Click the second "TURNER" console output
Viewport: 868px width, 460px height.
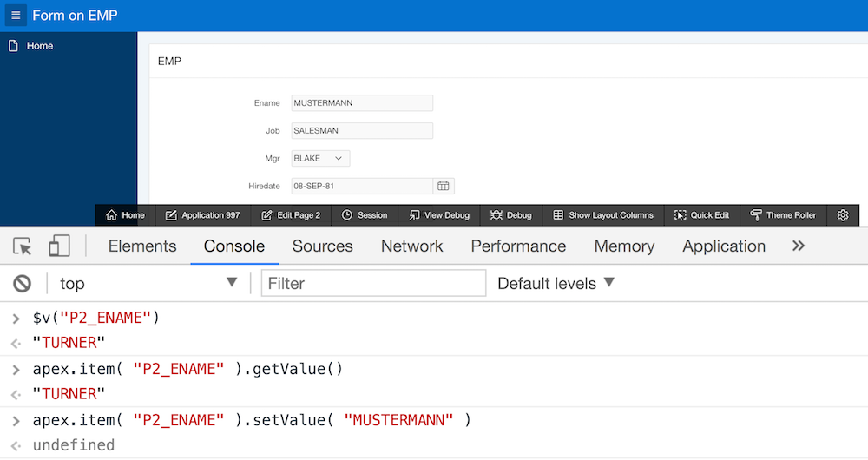[69, 394]
